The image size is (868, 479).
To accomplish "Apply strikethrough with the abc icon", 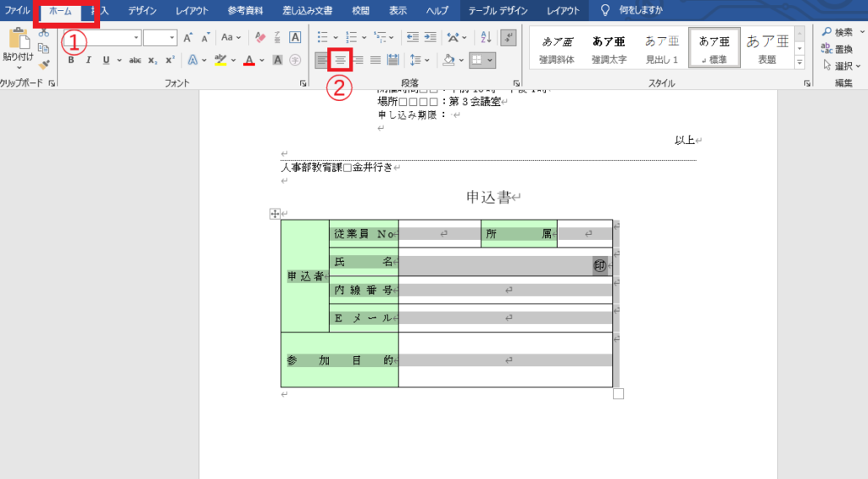I will point(135,60).
